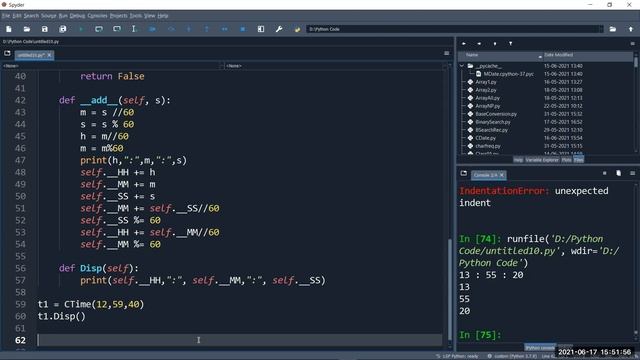Screen dimensions: 640x360
Task: Click the Save file toolbar icon
Action: 44,29
